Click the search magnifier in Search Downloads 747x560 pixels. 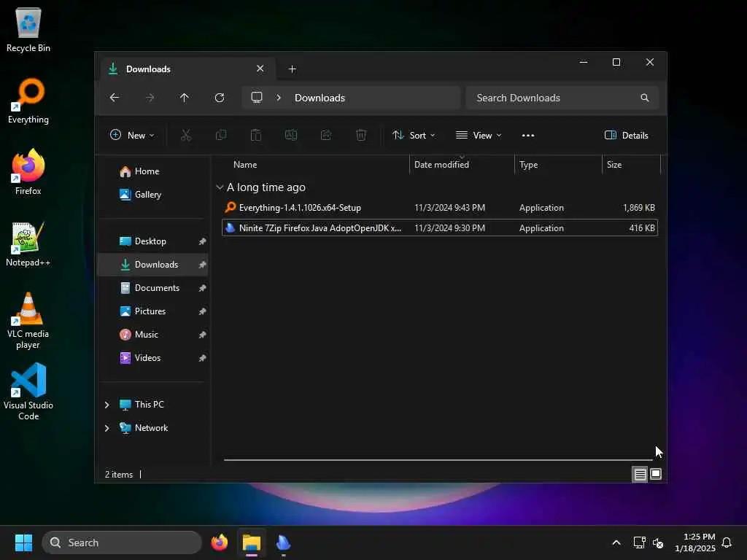coord(645,98)
